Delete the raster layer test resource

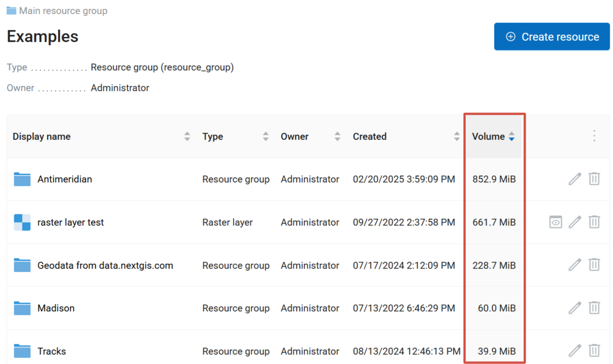pos(594,222)
